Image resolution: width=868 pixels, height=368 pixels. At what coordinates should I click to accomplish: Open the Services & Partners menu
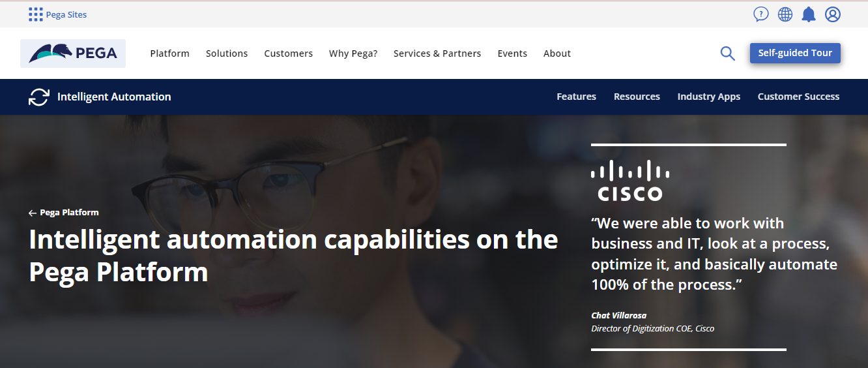(x=437, y=54)
